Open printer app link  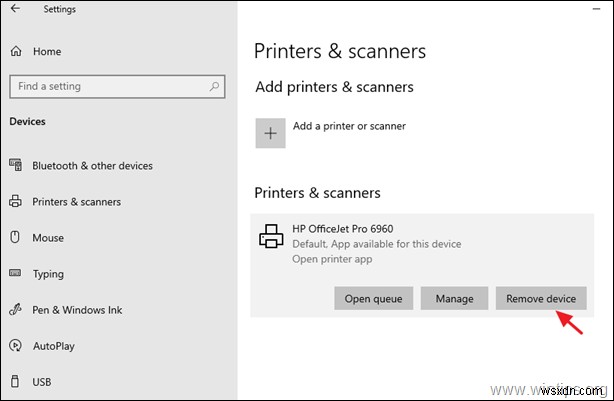point(332,259)
